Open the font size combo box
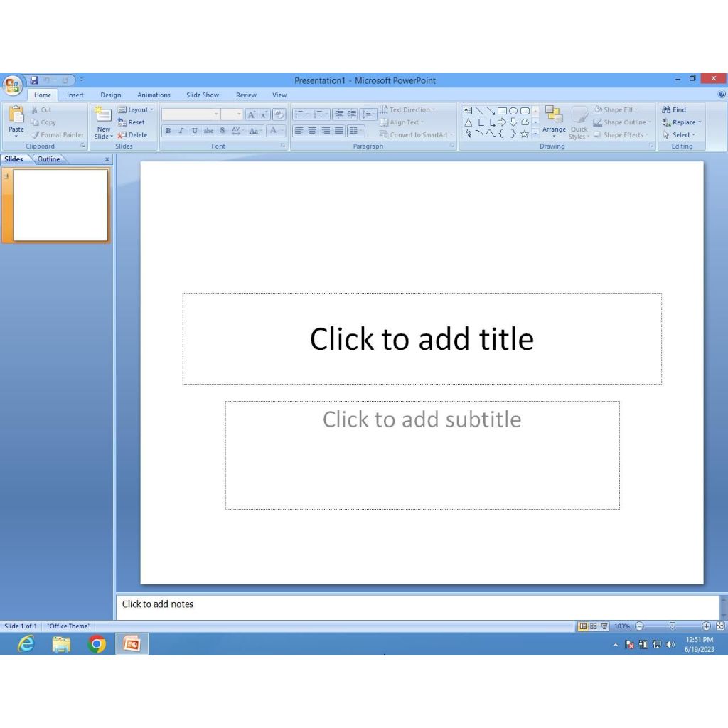Viewport: 728px width, 728px height. [232, 114]
